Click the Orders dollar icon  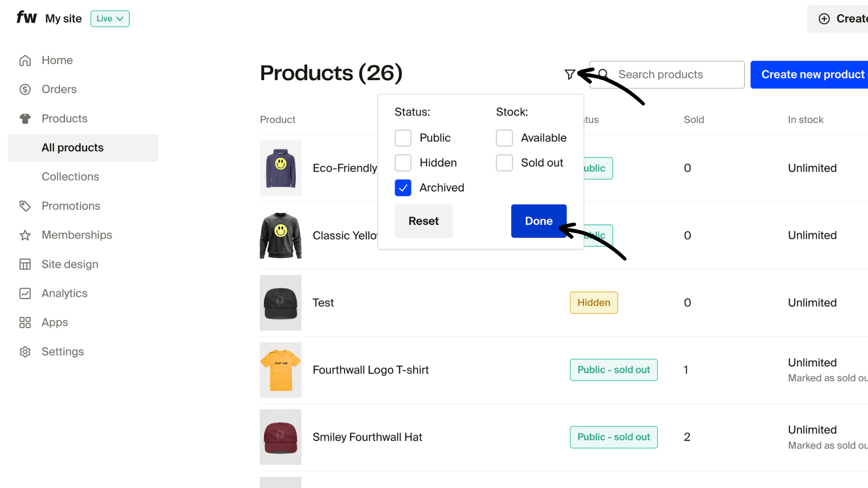tap(25, 89)
